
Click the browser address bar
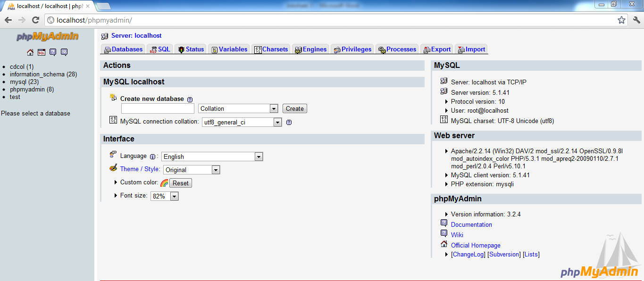(330, 20)
